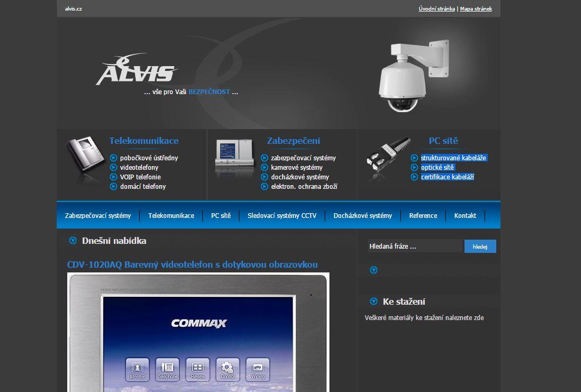
Task: Open the Mapa stránek link
Action: point(476,9)
